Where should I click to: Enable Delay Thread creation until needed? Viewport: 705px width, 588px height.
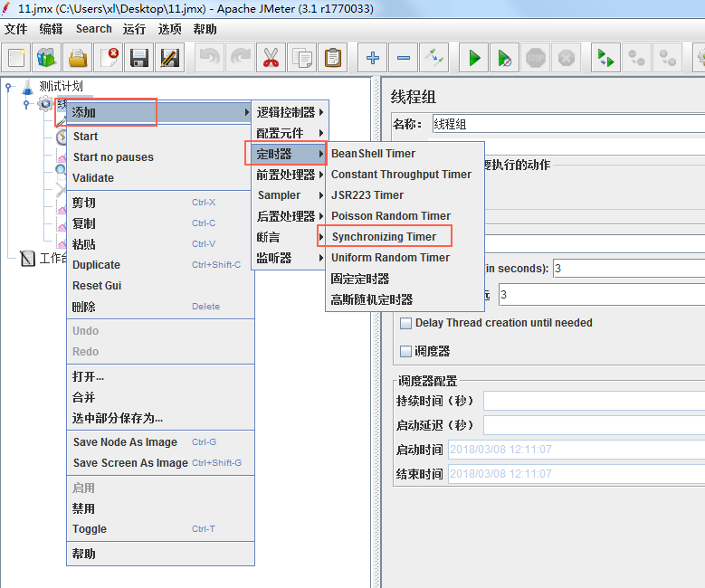405,323
